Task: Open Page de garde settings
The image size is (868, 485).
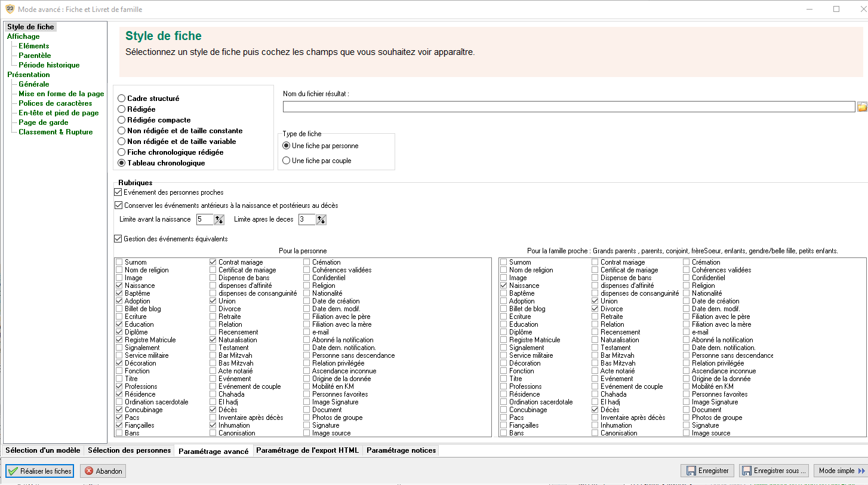Action: tap(44, 122)
